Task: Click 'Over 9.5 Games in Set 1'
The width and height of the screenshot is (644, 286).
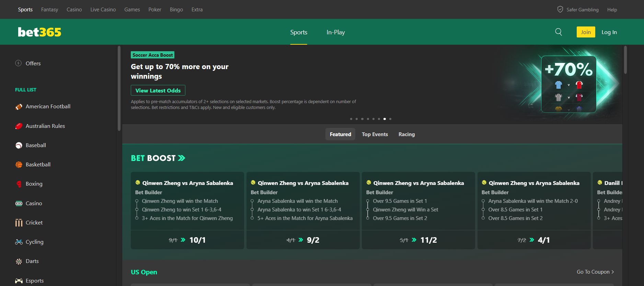Action: (400, 201)
